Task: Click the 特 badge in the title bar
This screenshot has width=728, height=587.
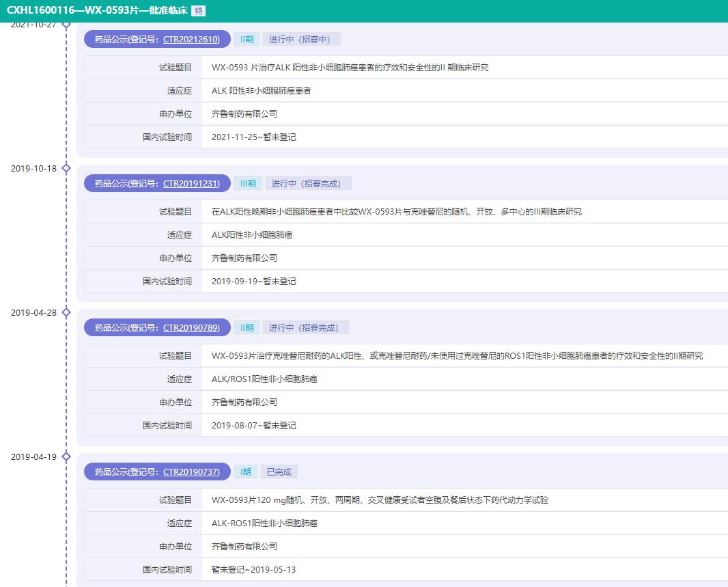Action: (x=199, y=11)
